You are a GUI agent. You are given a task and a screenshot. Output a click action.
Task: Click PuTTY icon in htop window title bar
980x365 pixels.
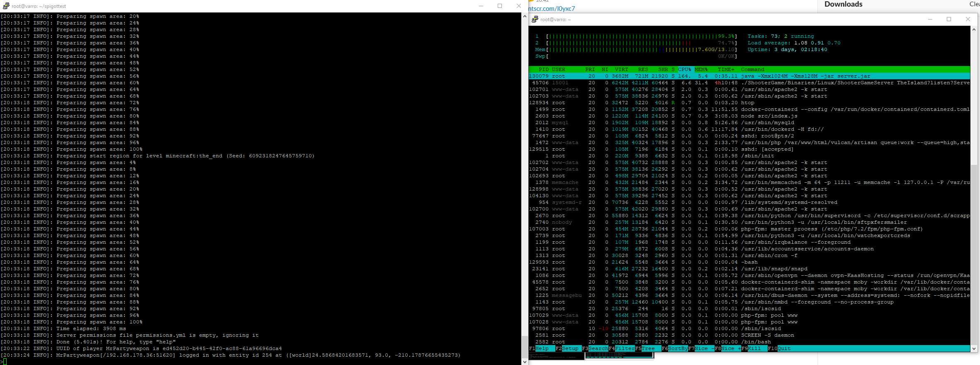coord(535,19)
